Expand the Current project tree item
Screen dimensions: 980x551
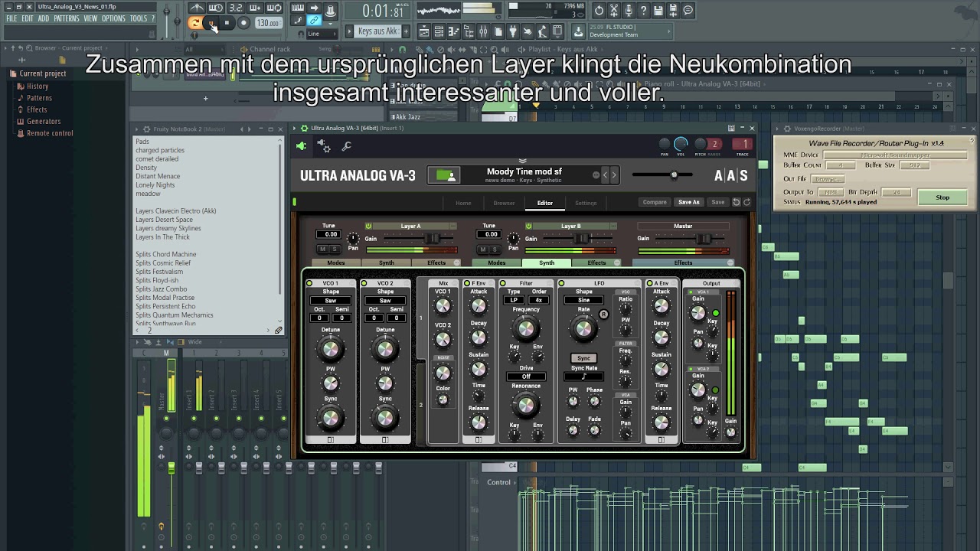tap(42, 73)
